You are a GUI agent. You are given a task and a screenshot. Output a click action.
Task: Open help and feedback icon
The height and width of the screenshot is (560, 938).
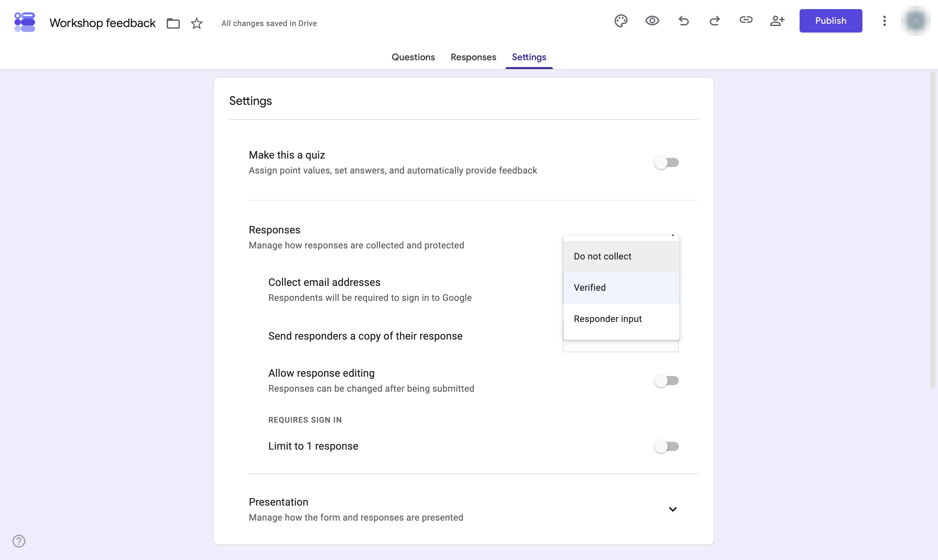19,541
